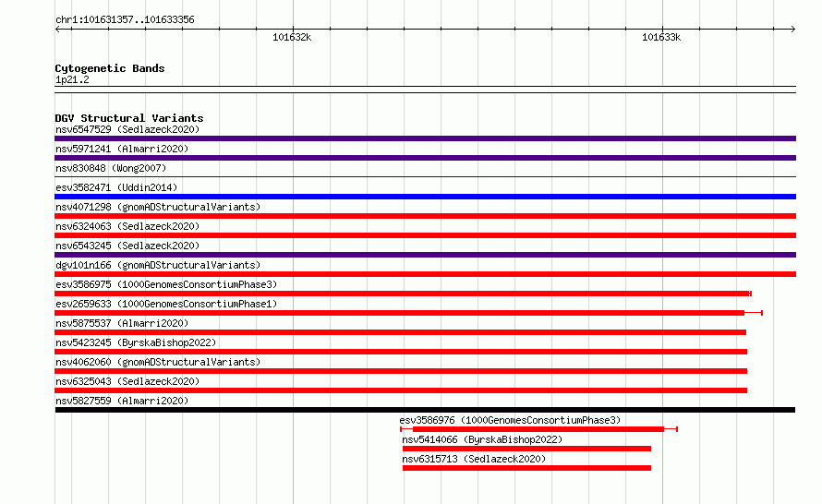This screenshot has height=504, width=822.
Task: Click the purple bar under nsv6547529
Action: click(425, 138)
